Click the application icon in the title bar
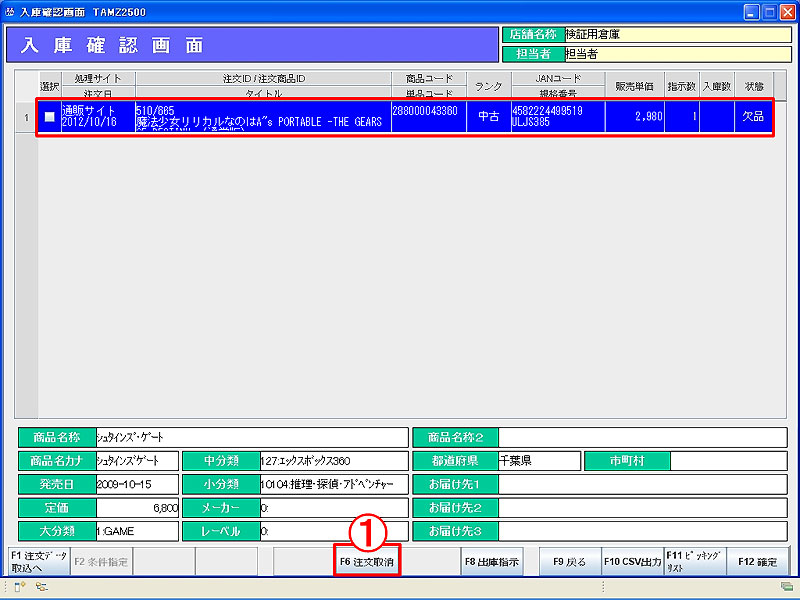This screenshot has width=800, height=600. (x=10, y=11)
